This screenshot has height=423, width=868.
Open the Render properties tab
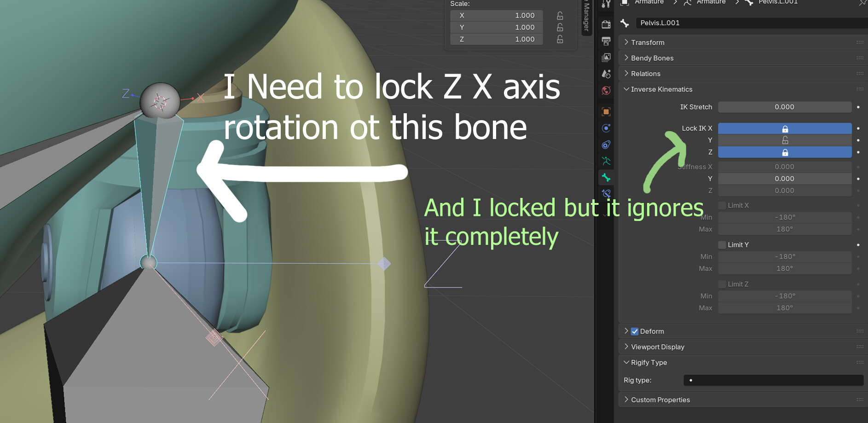tap(606, 24)
